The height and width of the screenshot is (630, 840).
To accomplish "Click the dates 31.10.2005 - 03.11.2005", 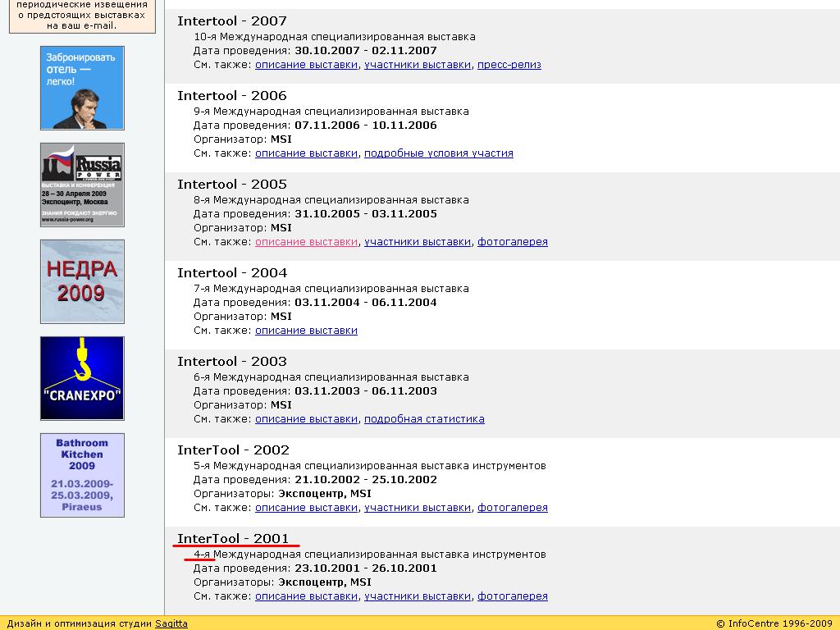I will (x=366, y=214).
